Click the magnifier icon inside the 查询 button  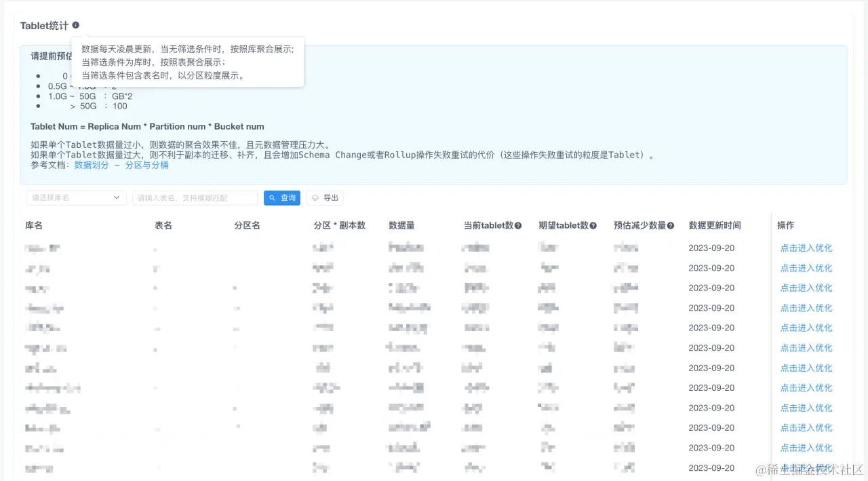click(x=272, y=198)
